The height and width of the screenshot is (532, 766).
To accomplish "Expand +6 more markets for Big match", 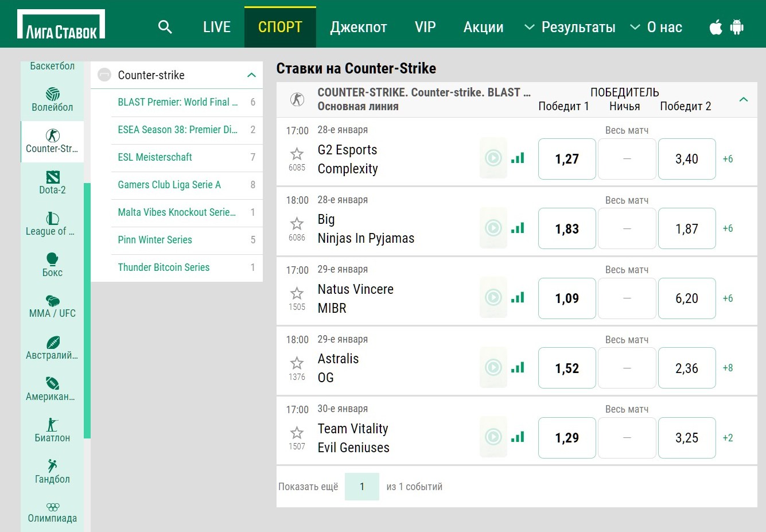I will (x=728, y=228).
